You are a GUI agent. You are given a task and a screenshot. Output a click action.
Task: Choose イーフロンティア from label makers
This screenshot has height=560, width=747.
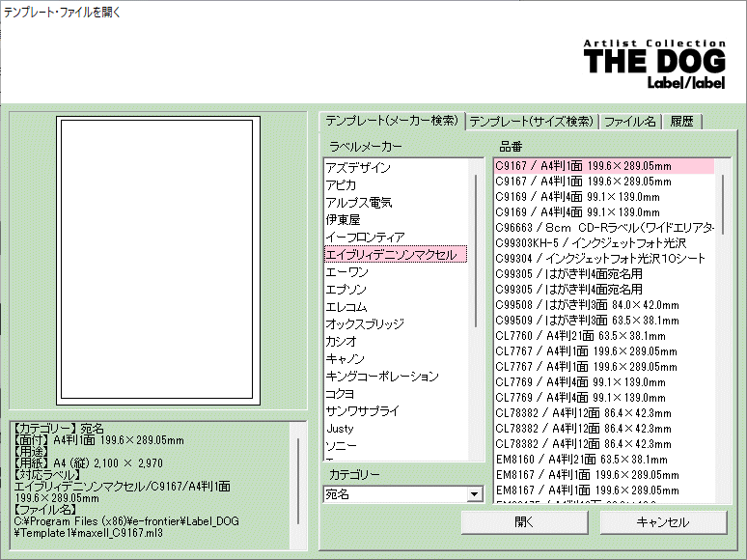[396, 237]
